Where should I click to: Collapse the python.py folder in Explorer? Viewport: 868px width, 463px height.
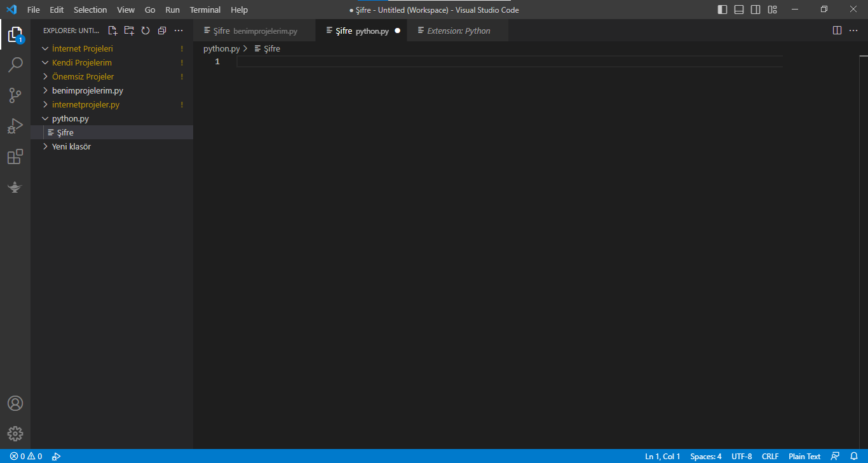pyautogui.click(x=112, y=118)
